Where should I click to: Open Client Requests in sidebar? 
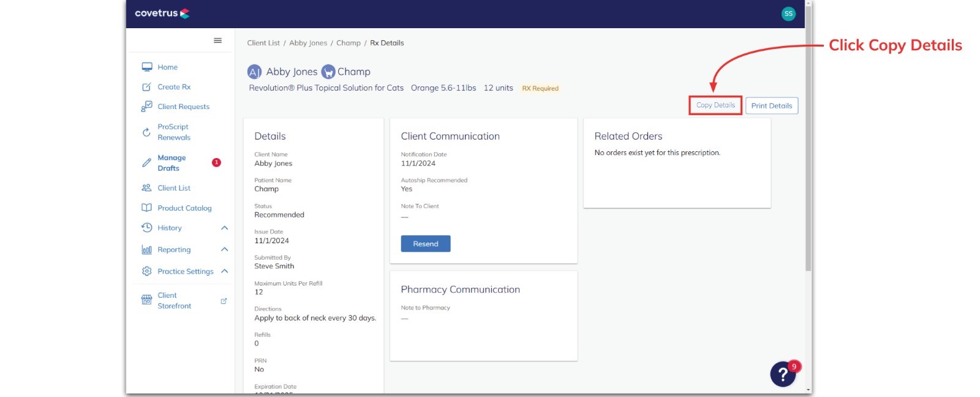(183, 107)
